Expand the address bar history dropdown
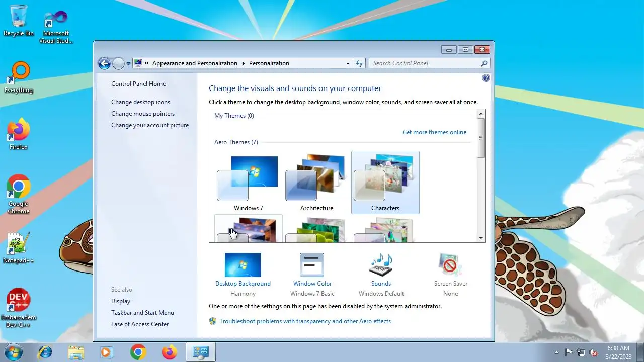 (x=348, y=63)
